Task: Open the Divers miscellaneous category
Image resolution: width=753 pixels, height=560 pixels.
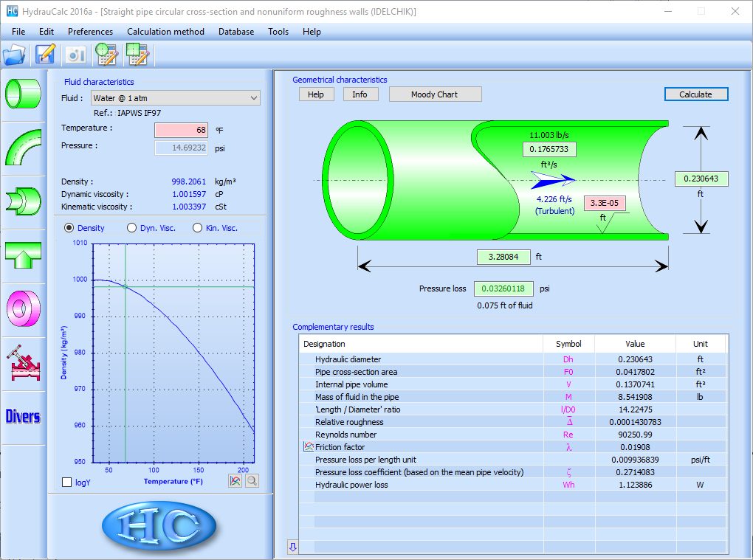Action: 23,417
